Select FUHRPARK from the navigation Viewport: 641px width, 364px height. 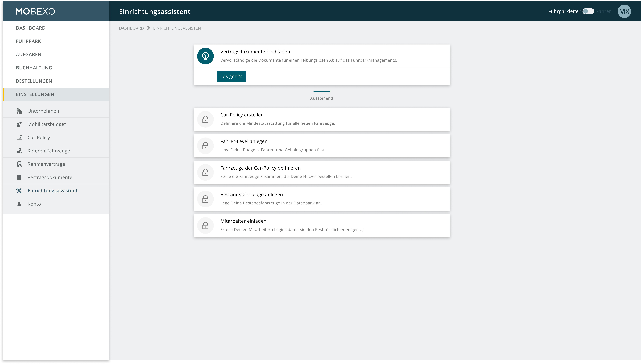pyautogui.click(x=28, y=41)
